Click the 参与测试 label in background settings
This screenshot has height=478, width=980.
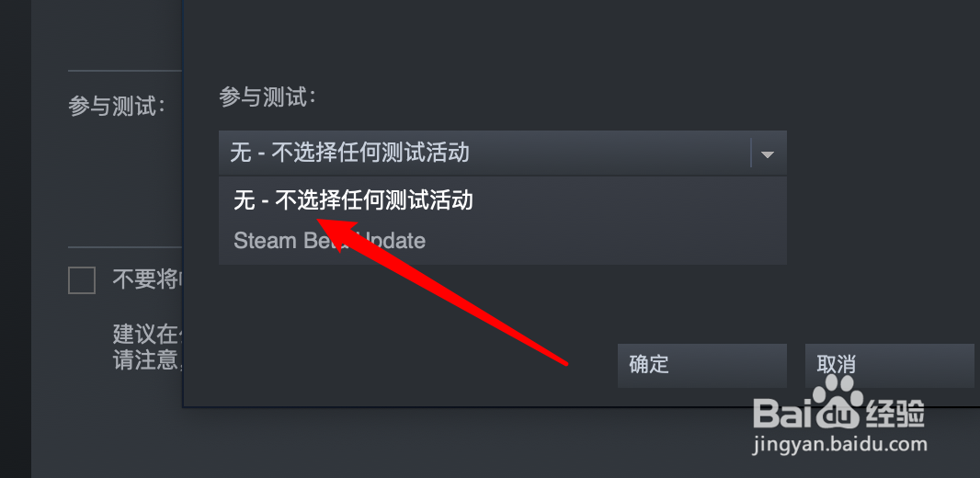[x=116, y=107]
